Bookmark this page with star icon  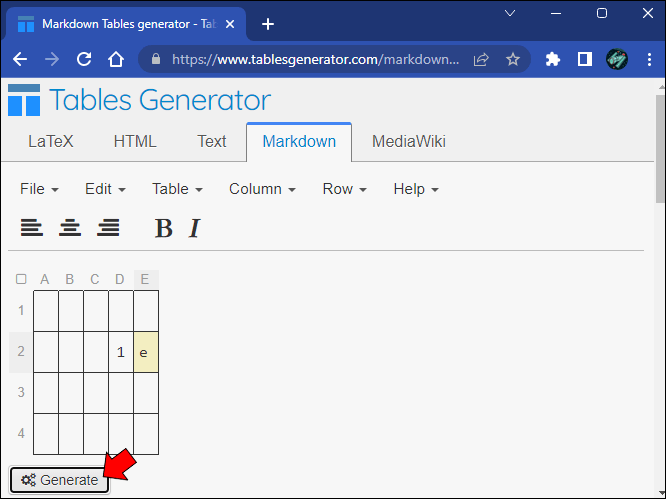(x=513, y=59)
